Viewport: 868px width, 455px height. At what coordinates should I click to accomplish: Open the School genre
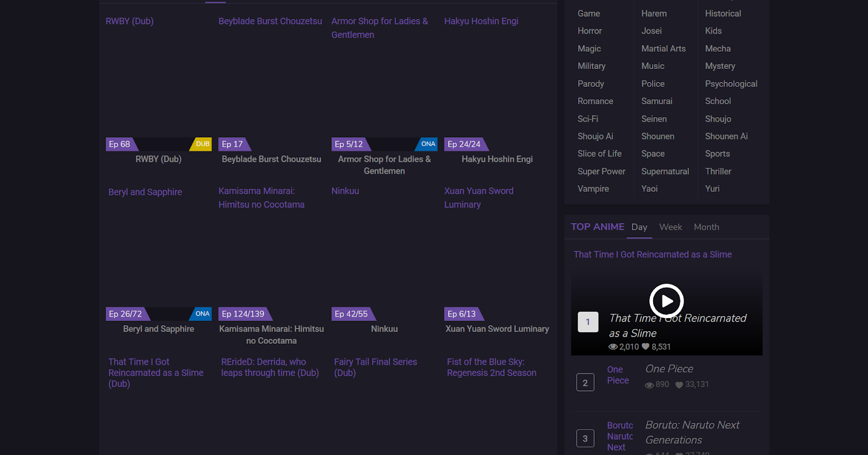coord(718,101)
